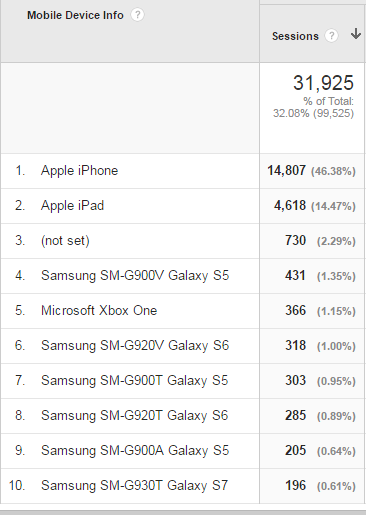This screenshot has height=515, width=366.
Task: Open Samsung SM-G900T Galaxy S5 link
Action: coord(134,381)
